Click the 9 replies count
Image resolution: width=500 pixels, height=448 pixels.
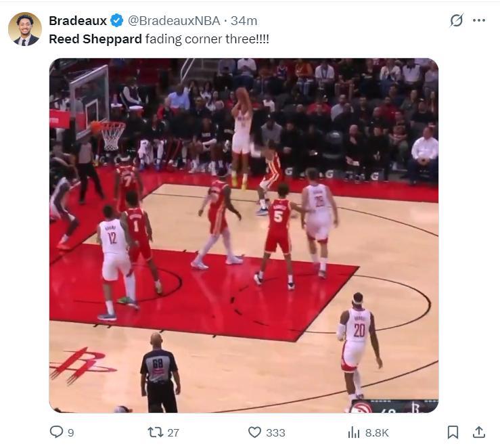(x=71, y=432)
